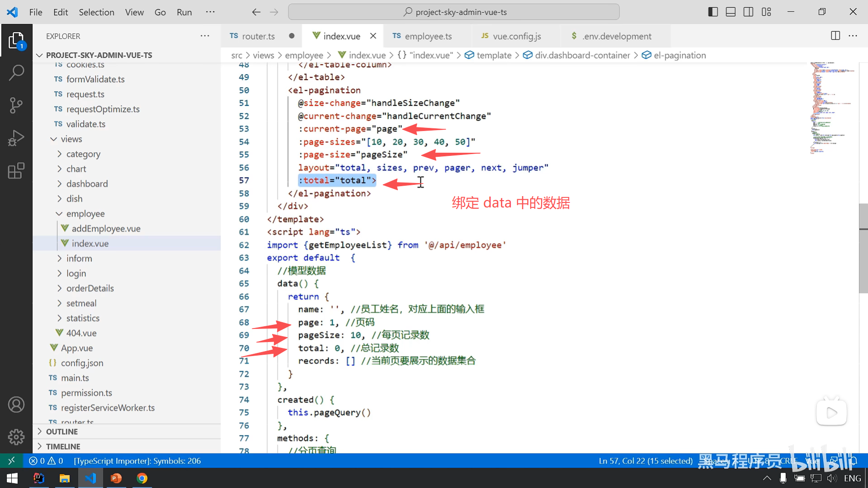868x488 pixels.
Task: Toggle the bottom Panel visibility
Action: point(731,12)
